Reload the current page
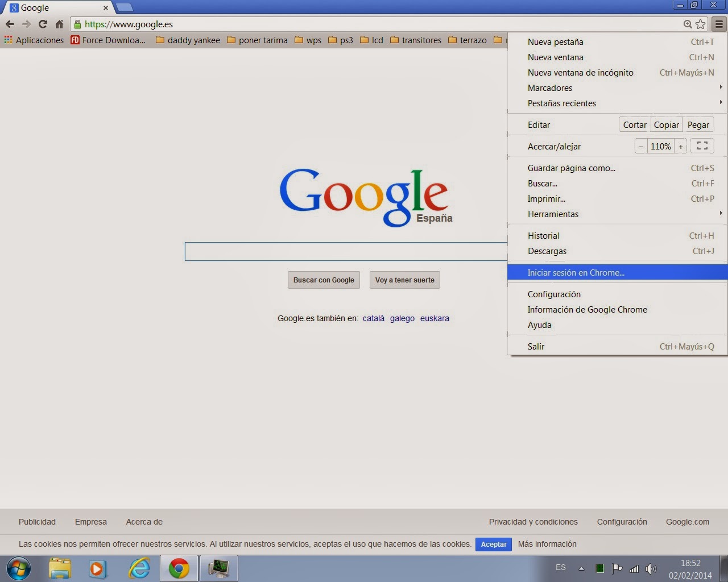 pyautogui.click(x=43, y=24)
